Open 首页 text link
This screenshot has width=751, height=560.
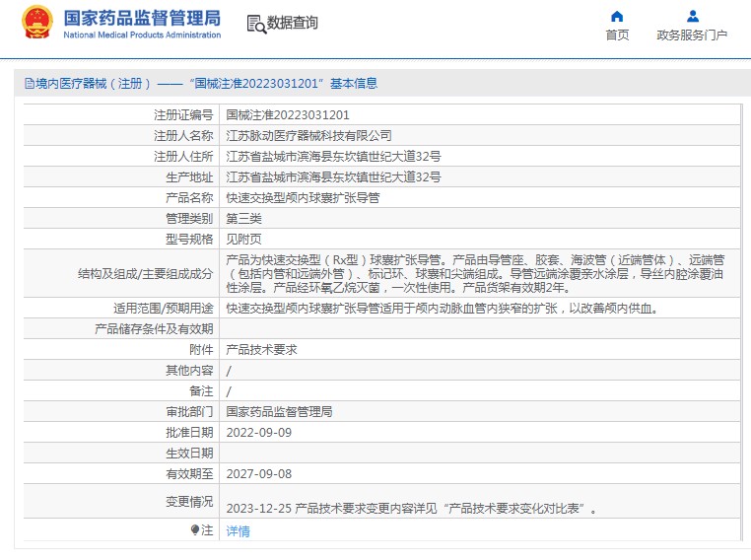pos(617,35)
